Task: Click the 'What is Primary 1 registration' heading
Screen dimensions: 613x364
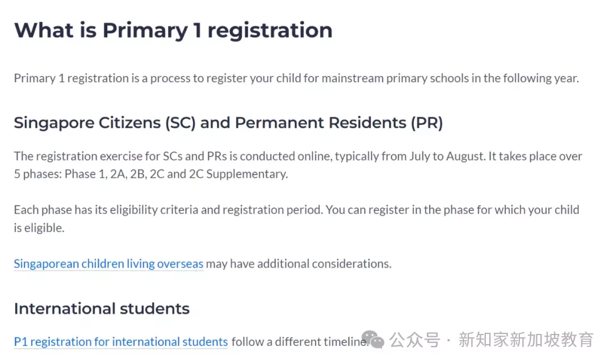Action: coord(173,31)
